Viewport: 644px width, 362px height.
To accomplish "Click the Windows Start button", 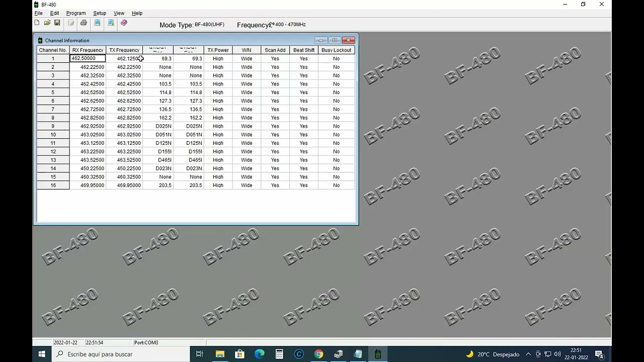I will pyautogui.click(x=42, y=354).
